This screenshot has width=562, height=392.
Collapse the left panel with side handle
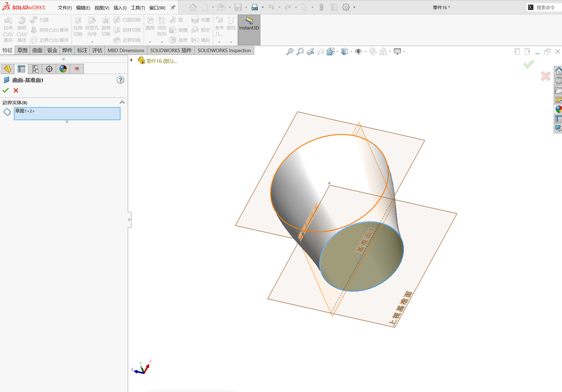[130, 220]
